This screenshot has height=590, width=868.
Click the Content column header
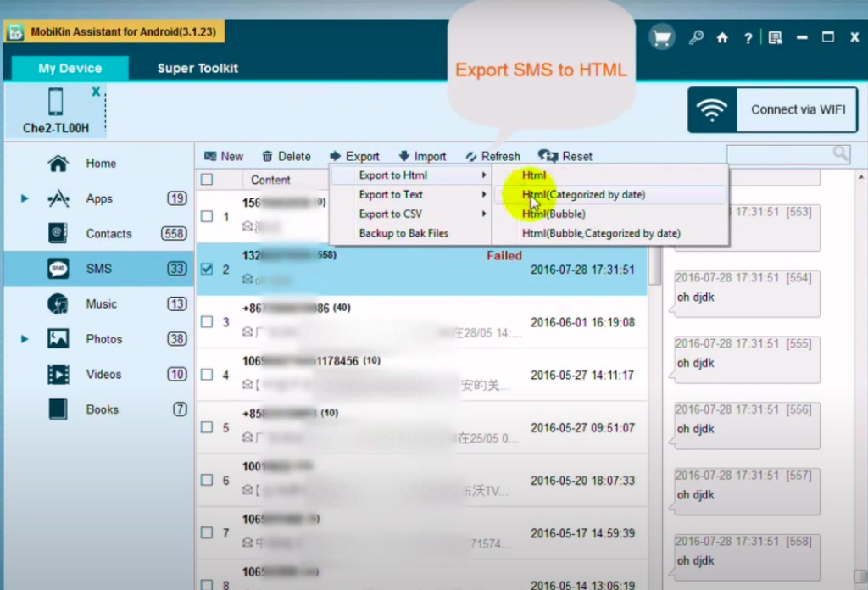pos(270,180)
